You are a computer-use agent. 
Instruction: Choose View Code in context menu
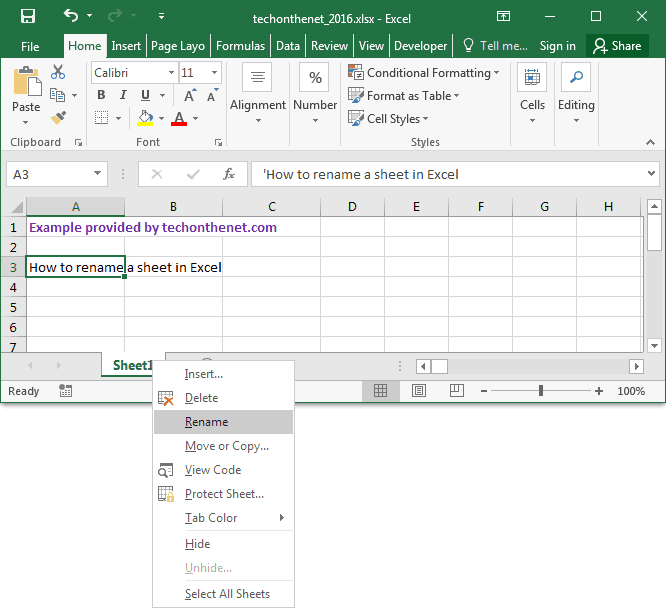[223, 470]
